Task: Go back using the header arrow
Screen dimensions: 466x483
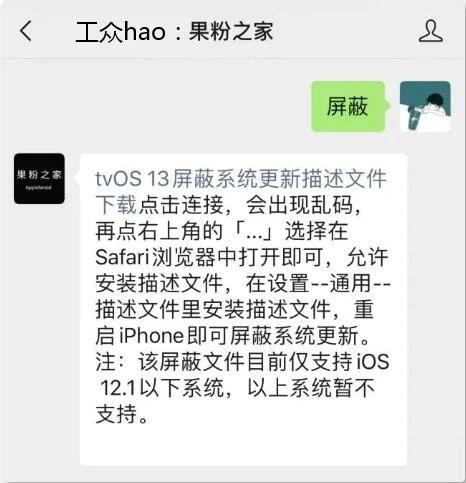Action: [26, 31]
